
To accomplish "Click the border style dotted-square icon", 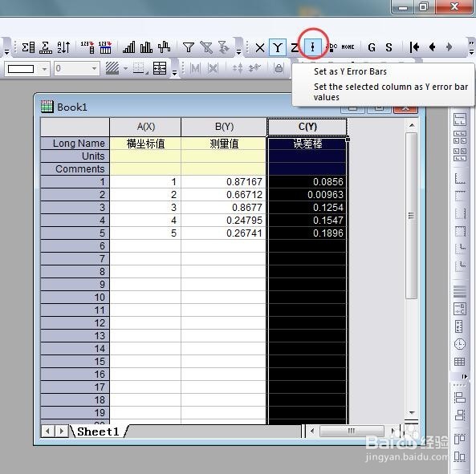I will 140,68.
